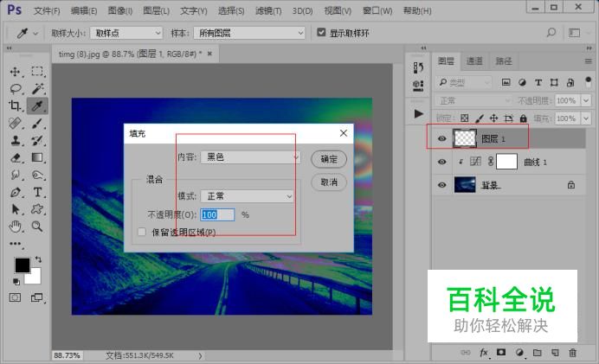Viewport: 599px width, 364px height.
Task: Select the Horizontal Type tool
Action: click(x=37, y=192)
